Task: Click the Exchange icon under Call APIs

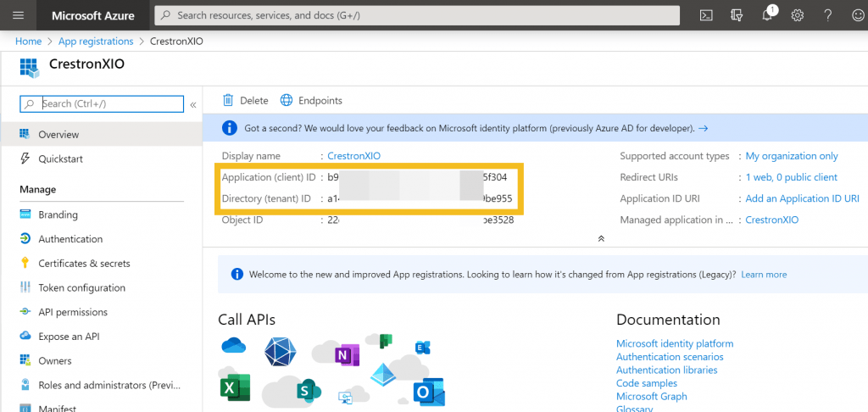Action: pyautogui.click(x=423, y=348)
